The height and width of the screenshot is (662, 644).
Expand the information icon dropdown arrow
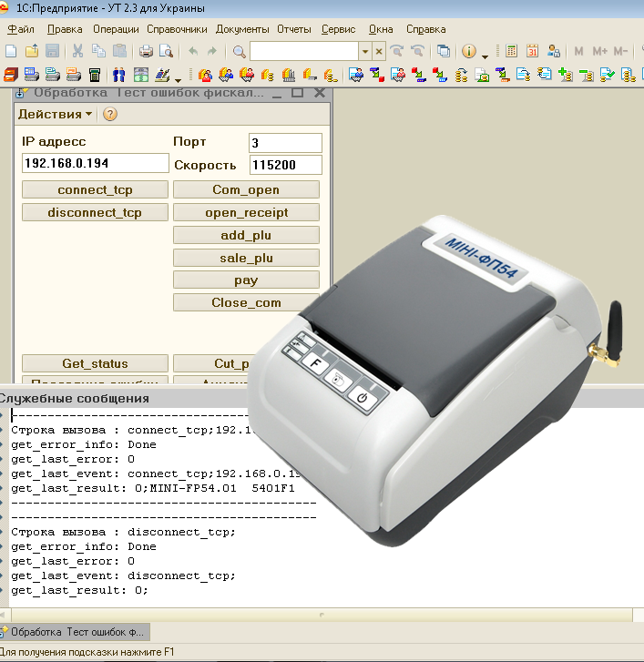486,55
